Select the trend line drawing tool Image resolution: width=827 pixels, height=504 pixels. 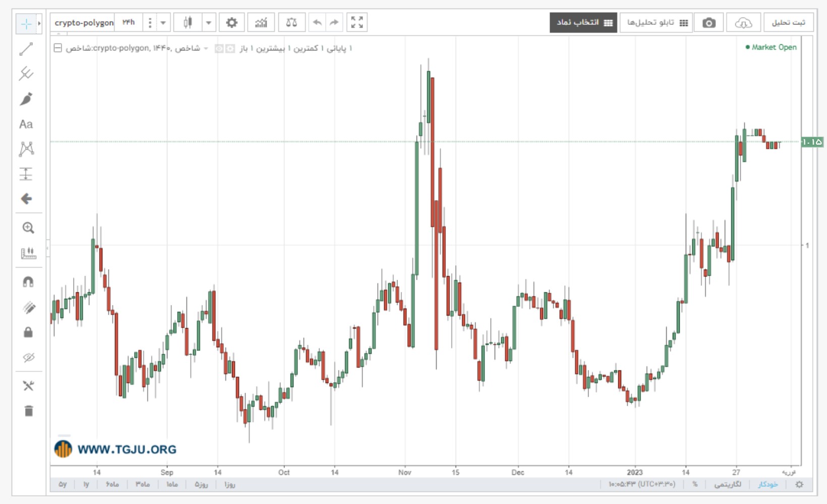tap(26, 49)
